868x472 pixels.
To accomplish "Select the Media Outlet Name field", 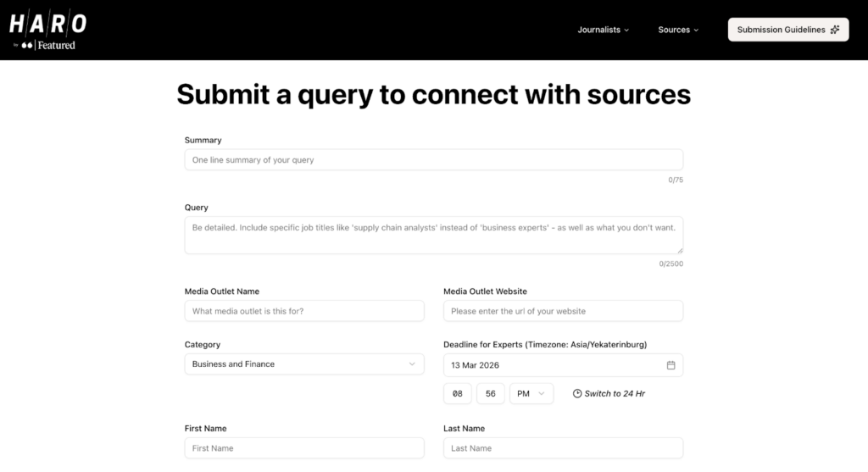I will click(x=303, y=311).
